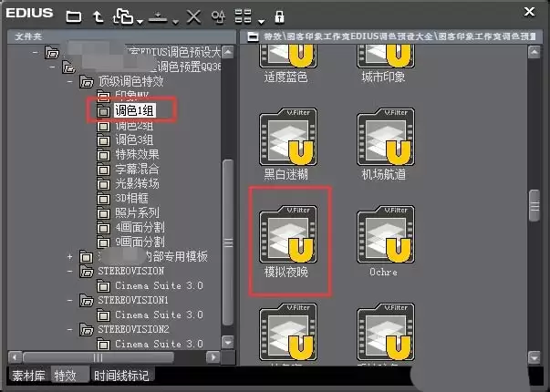The width and height of the screenshot is (550, 392).
Task: Switch to the 素材库 tab
Action: [x=29, y=376]
